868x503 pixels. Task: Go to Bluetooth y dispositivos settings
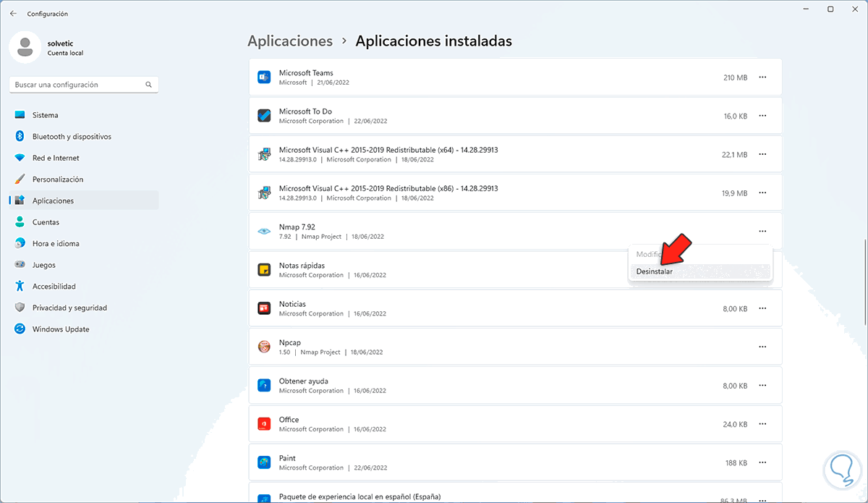pyautogui.click(x=72, y=137)
